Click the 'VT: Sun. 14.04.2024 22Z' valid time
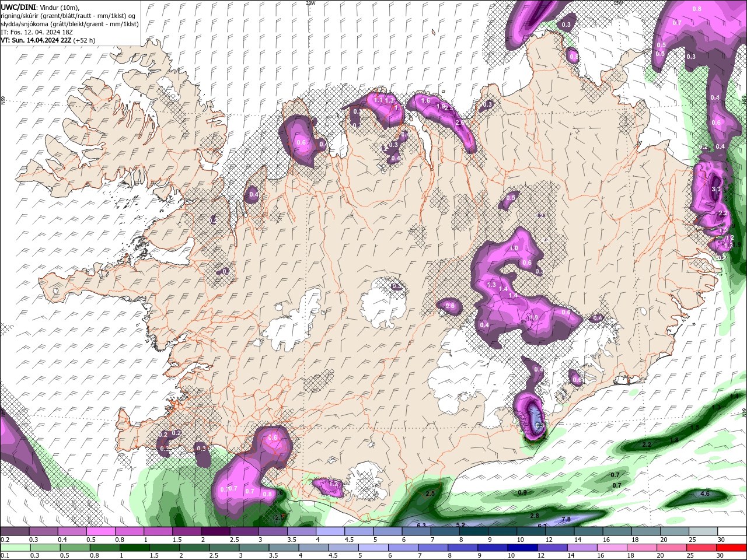The height and width of the screenshot is (560, 747). [x=35, y=40]
